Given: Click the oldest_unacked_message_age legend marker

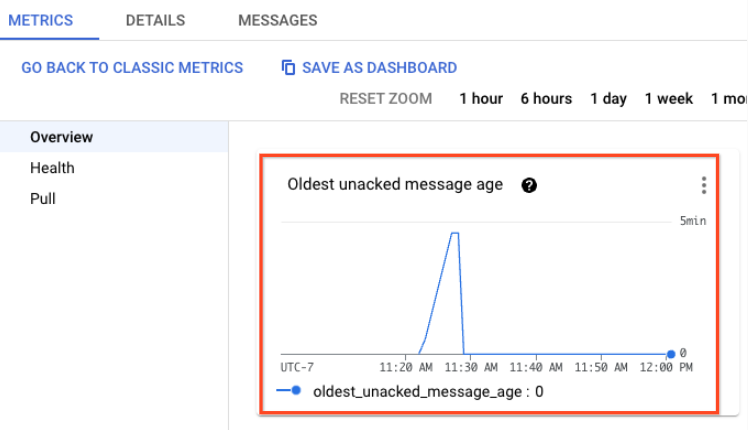Looking at the screenshot, I should coord(295,392).
